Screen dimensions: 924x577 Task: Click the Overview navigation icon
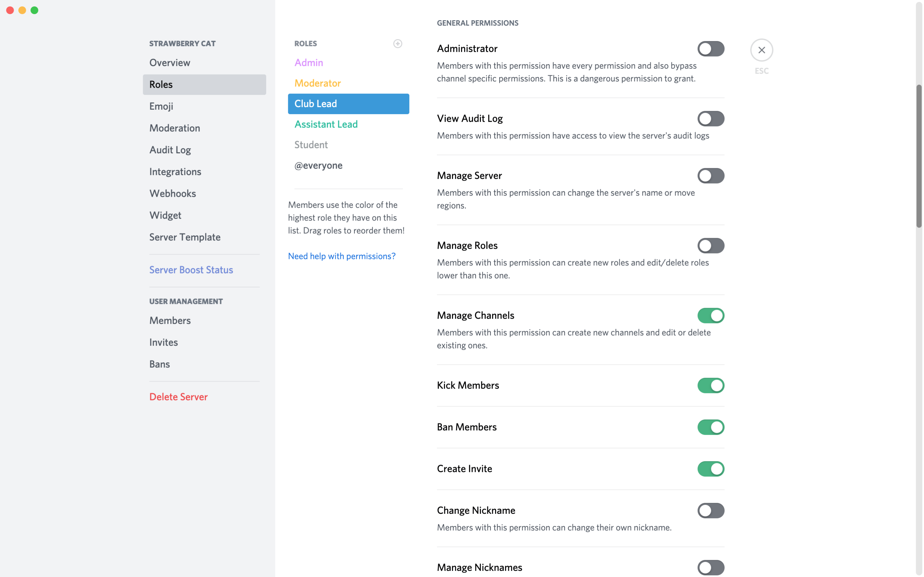pos(170,63)
